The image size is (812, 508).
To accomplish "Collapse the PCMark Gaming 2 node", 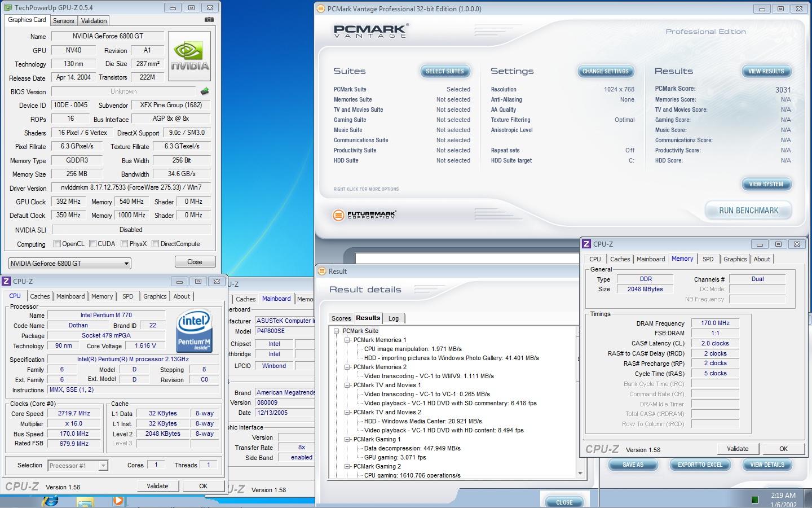I will 347,467.
